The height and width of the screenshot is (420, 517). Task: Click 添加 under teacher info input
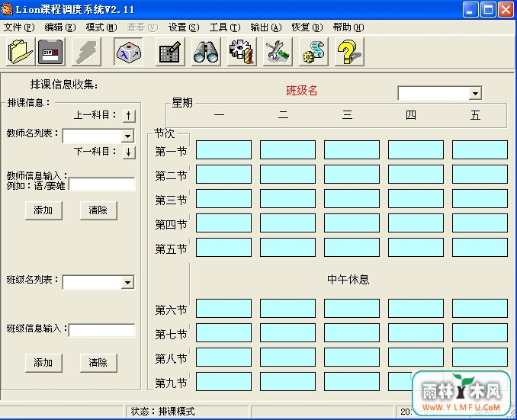pos(43,210)
